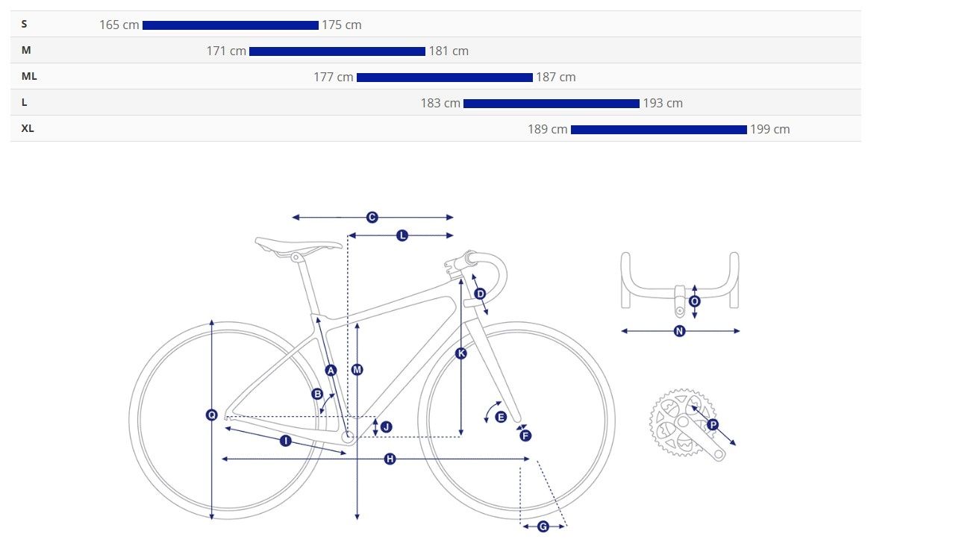962x560 pixels.
Task: Click the F fork rake marker
Action: (x=525, y=435)
